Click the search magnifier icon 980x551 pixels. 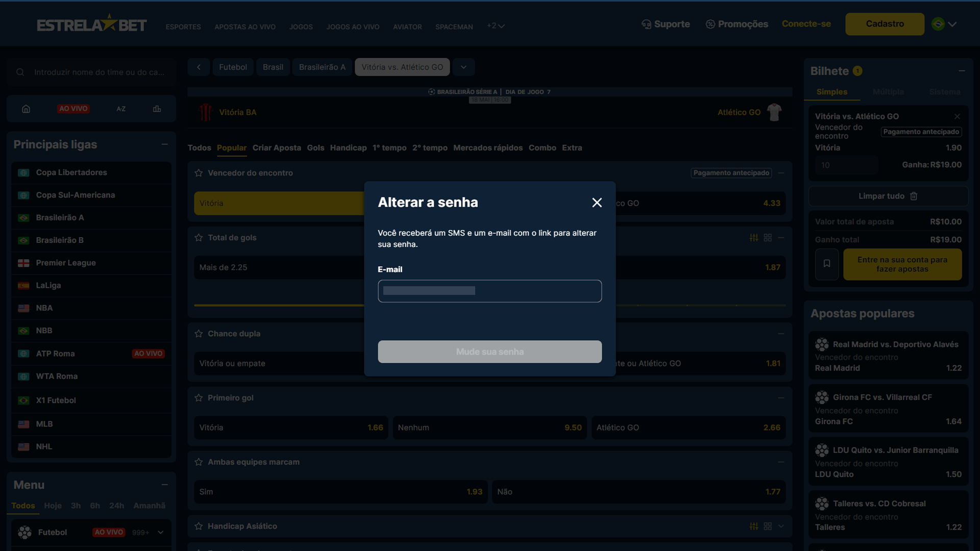20,72
